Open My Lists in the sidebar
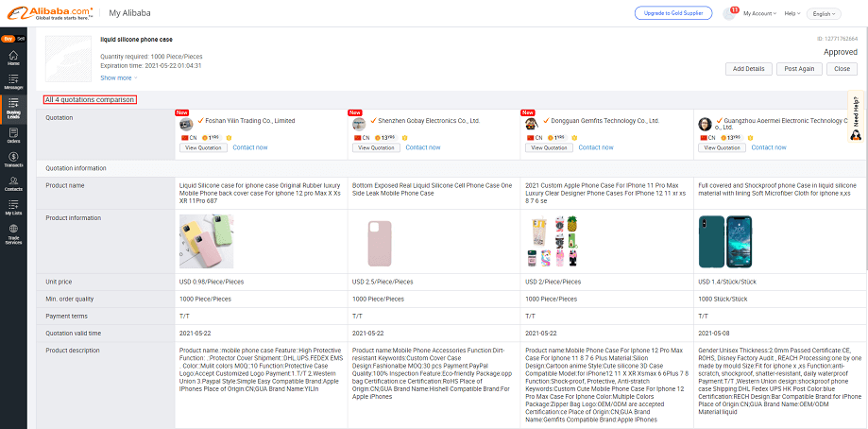This screenshot has height=429, width=868. point(13,208)
